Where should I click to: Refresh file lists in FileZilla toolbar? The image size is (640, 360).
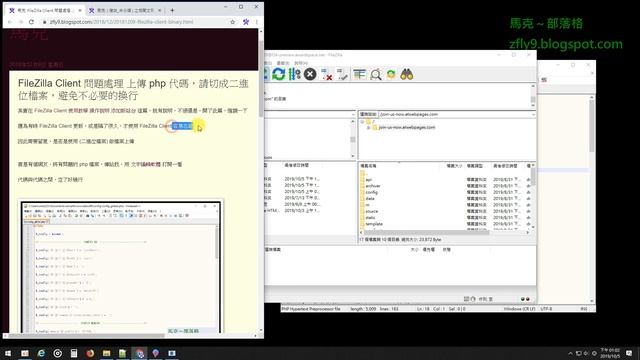click(279, 74)
